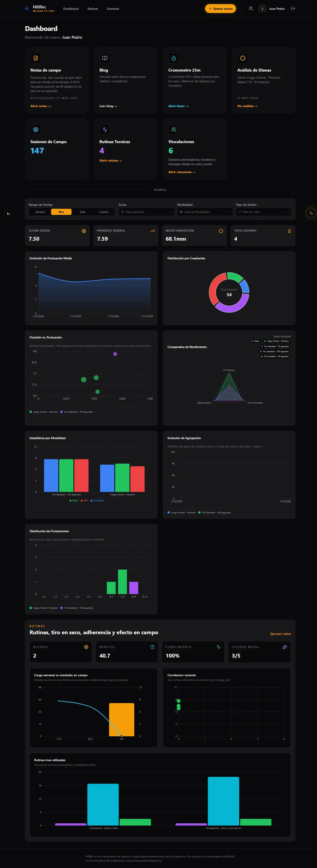Click Mejor legend in Estadísticas por Modalidad
This screenshot has height=868, width=317.
(74, 501)
